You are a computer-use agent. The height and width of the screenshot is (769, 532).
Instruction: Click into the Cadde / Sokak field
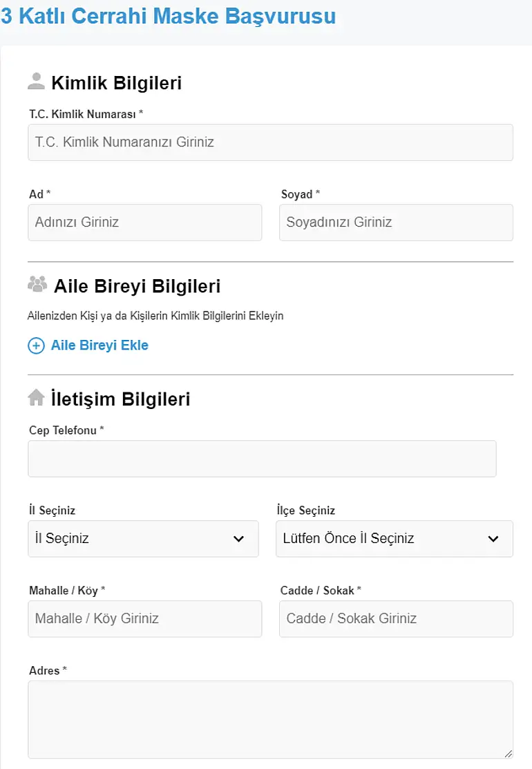click(396, 619)
